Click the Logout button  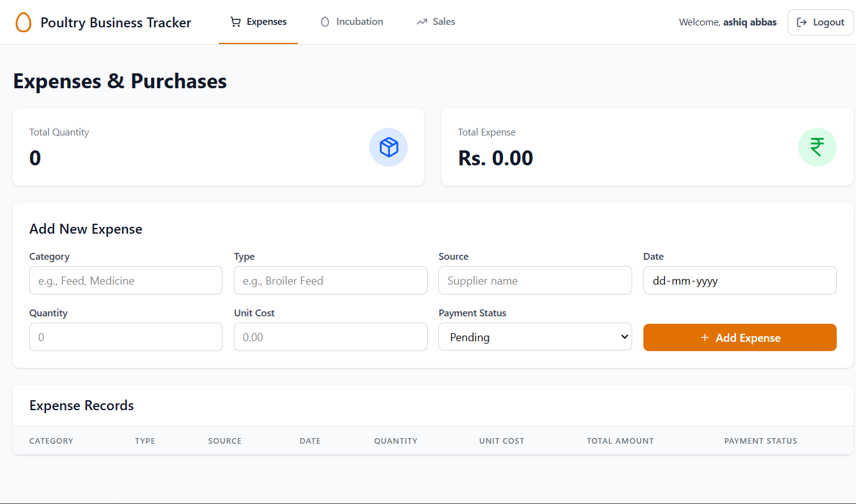coord(820,22)
